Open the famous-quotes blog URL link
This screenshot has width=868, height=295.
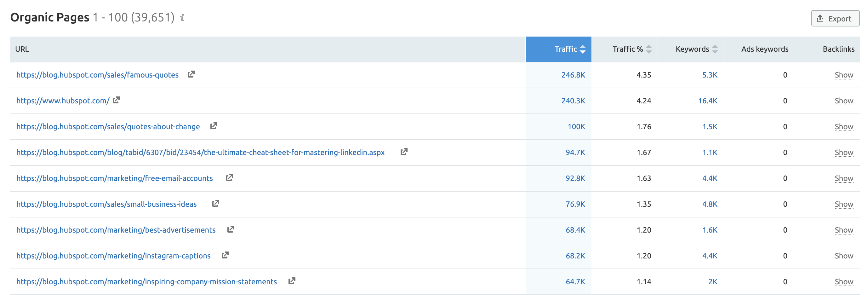[97, 75]
